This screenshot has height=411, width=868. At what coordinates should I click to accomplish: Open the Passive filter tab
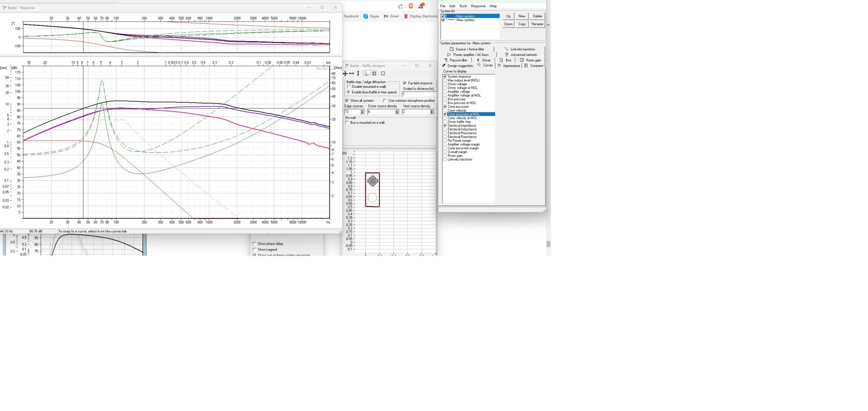(x=455, y=60)
